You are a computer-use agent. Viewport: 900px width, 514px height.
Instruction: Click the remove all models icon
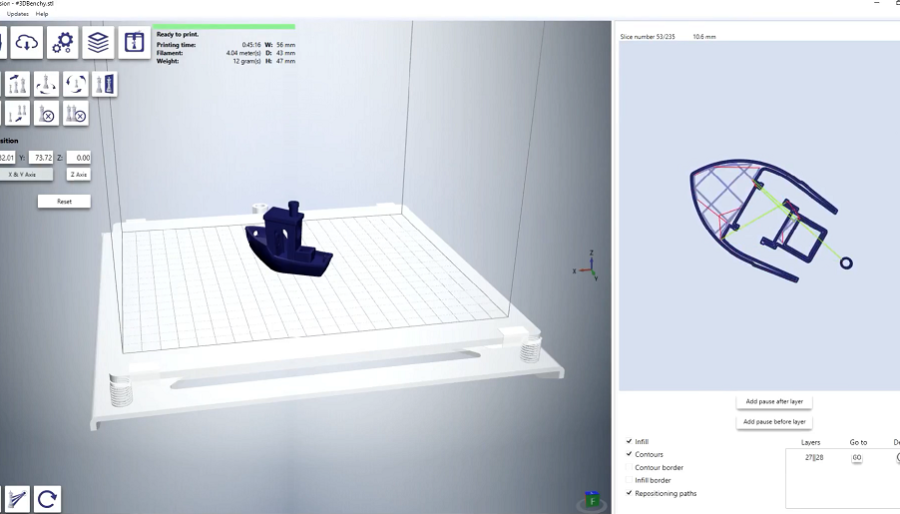click(76, 114)
